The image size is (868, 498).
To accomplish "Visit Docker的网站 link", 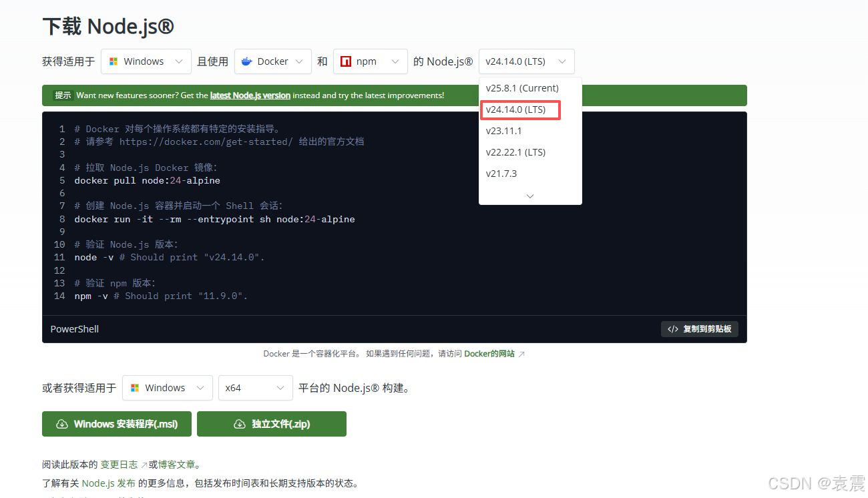I will [489, 354].
